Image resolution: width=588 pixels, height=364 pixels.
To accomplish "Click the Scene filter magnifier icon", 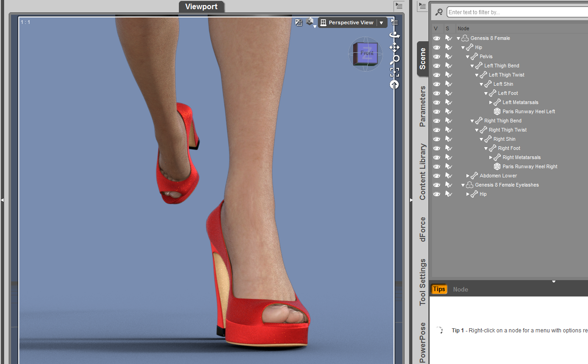I will (439, 12).
